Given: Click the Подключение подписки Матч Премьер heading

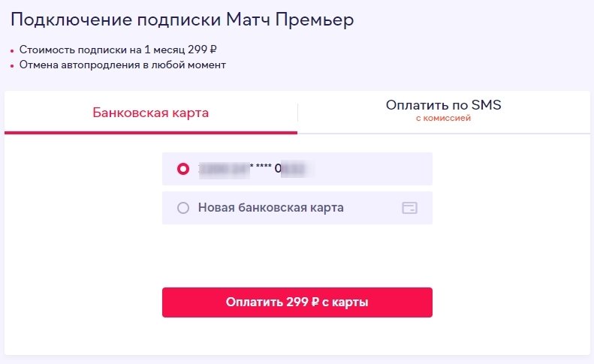Looking at the screenshot, I should [182, 20].
